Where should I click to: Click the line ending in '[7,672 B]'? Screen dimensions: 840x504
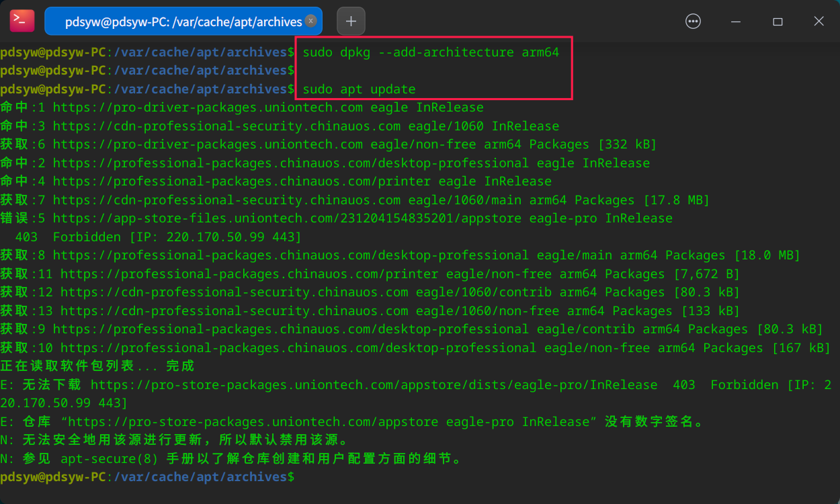tap(370, 274)
